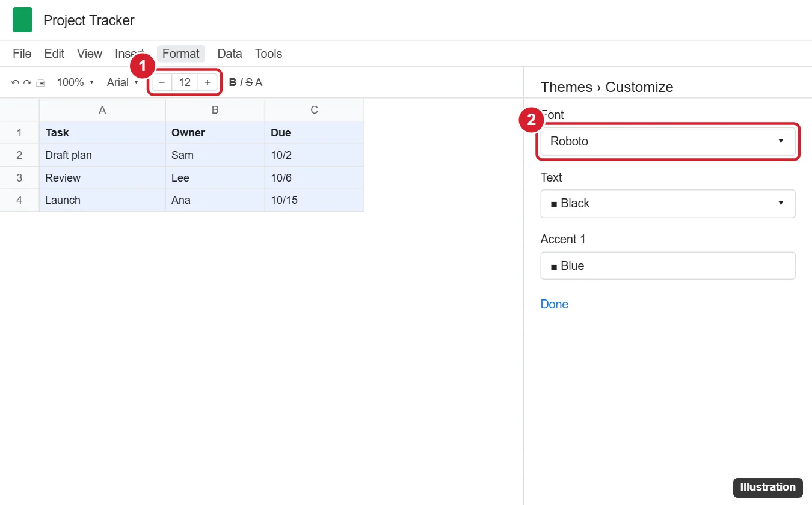Select column B header

tap(215, 110)
